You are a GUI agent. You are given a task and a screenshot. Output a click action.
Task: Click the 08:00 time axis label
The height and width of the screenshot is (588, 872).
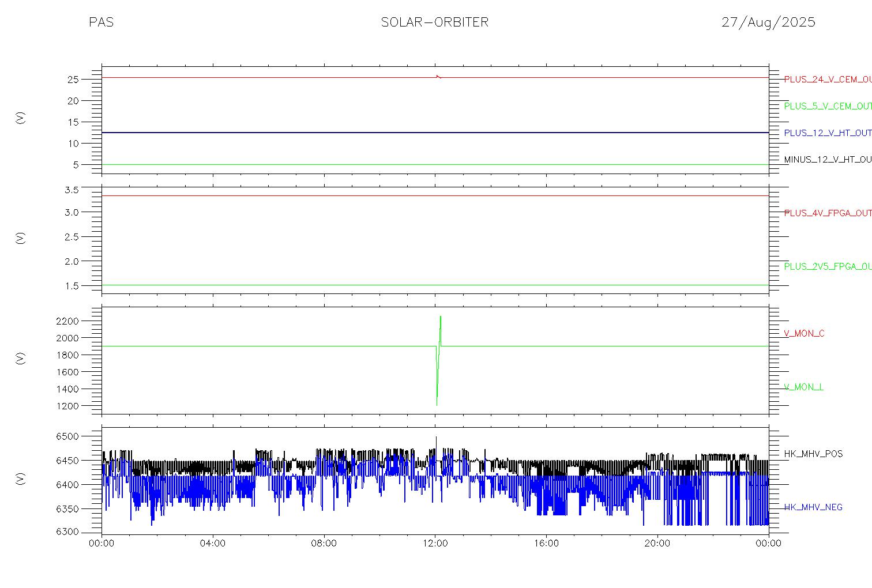click(x=324, y=544)
